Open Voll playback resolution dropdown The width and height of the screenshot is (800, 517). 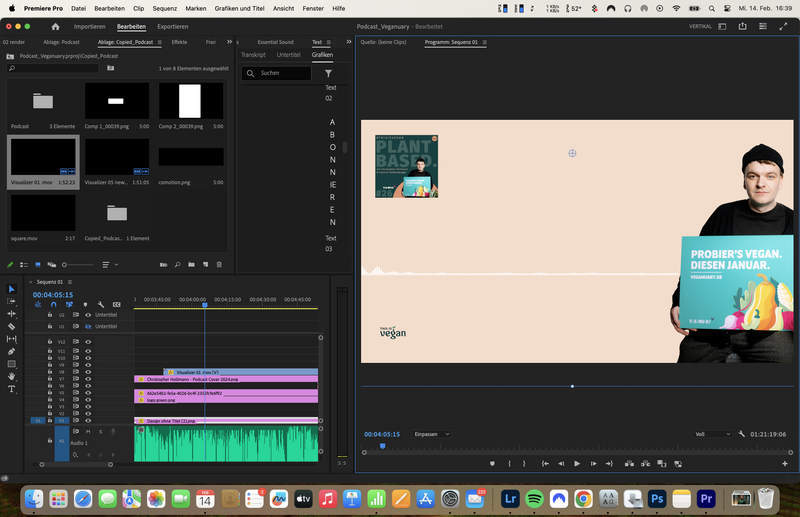pos(713,434)
